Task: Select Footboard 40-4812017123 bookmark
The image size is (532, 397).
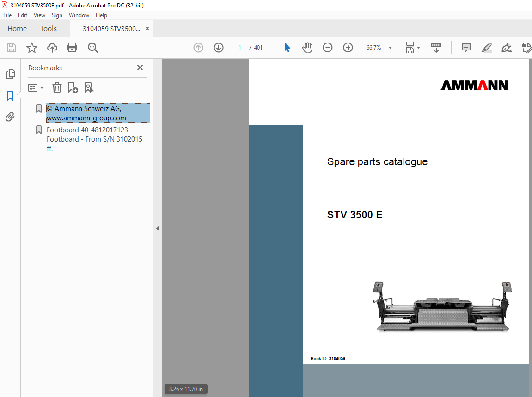Action: point(95,139)
